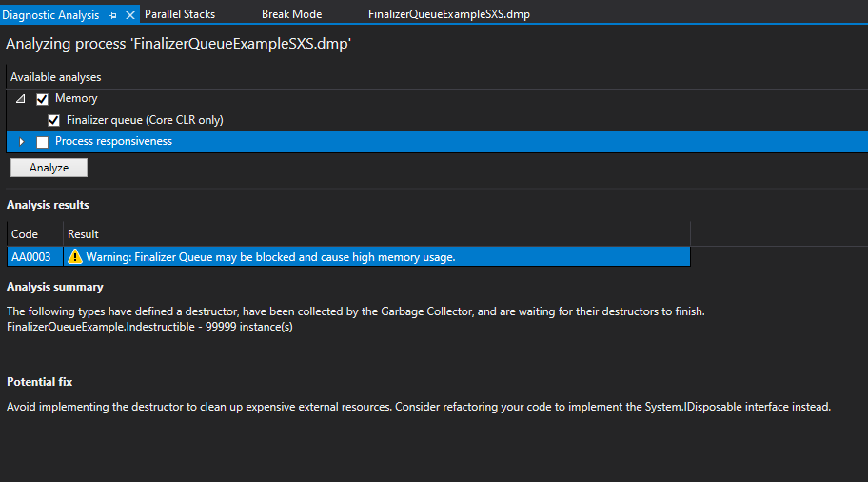Click the Analyze button
The width and height of the screenshot is (868, 482).
(49, 168)
